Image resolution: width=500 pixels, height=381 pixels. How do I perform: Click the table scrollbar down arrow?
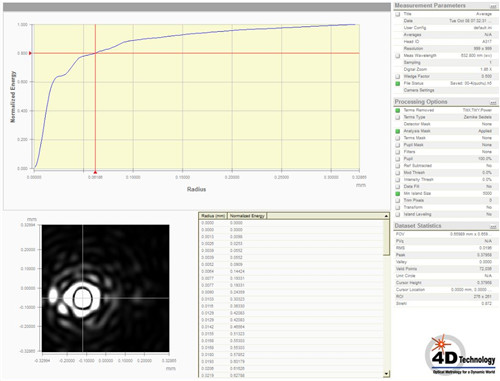pyautogui.click(x=386, y=374)
